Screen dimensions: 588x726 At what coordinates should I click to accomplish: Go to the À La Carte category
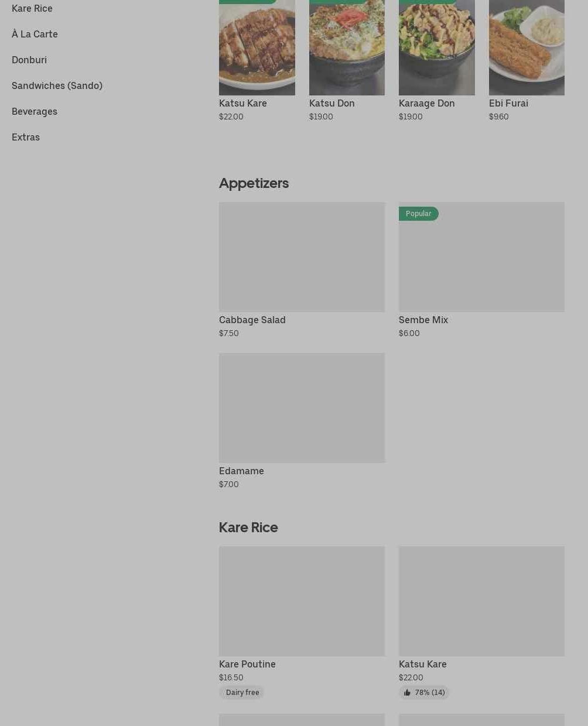[x=35, y=34]
